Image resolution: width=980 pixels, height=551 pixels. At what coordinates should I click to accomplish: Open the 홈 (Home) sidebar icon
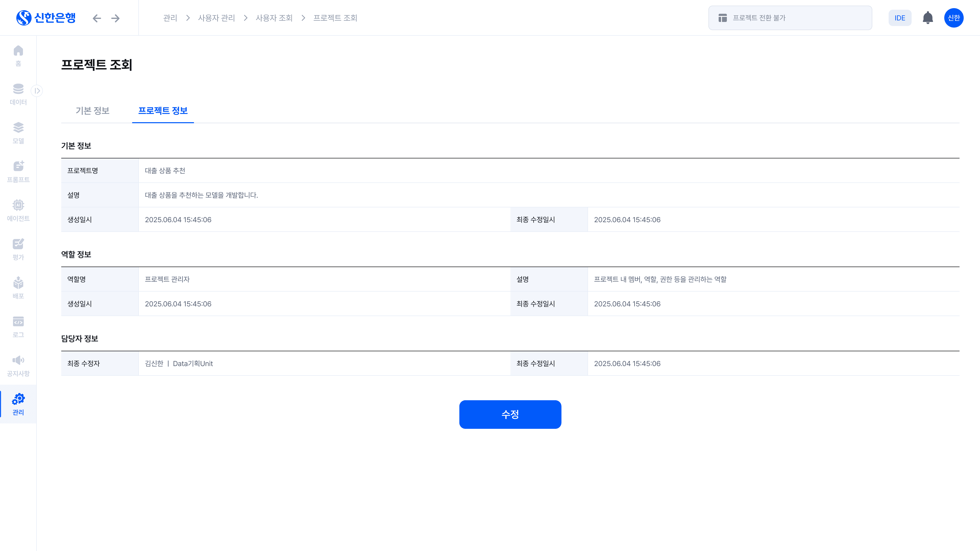pos(18,56)
